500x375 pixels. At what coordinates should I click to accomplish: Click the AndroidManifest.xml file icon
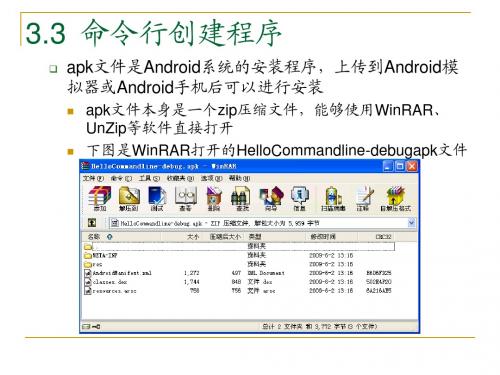tap(88, 273)
